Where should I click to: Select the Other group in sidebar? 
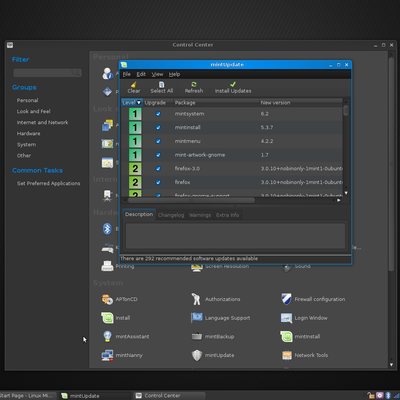(x=24, y=156)
